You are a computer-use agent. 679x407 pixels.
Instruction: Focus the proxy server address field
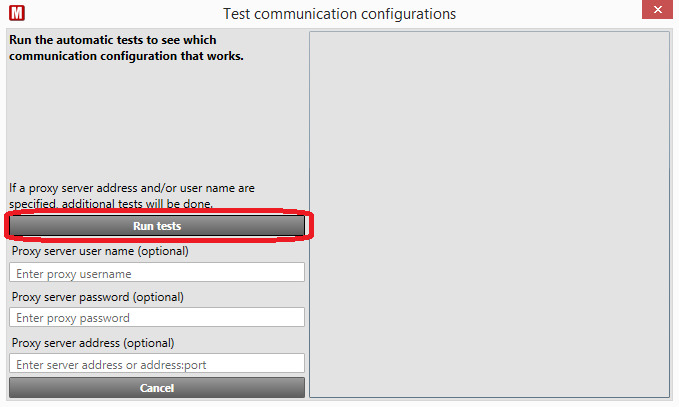tap(157, 363)
